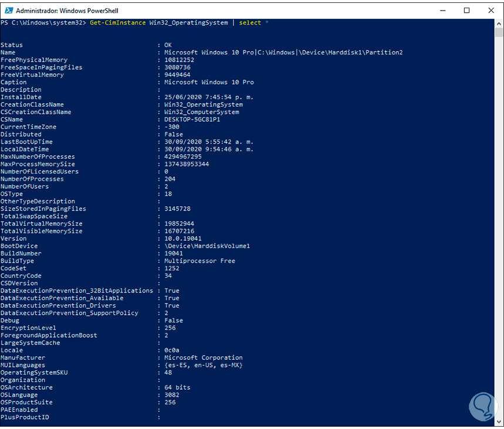Click the Version value 10.0.19041
The height and width of the screenshot is (429, 504).
(x=183, y=239)
